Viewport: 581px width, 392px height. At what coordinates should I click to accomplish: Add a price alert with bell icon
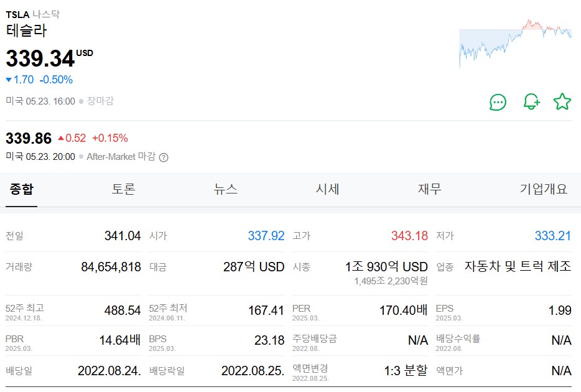[532, 101]
